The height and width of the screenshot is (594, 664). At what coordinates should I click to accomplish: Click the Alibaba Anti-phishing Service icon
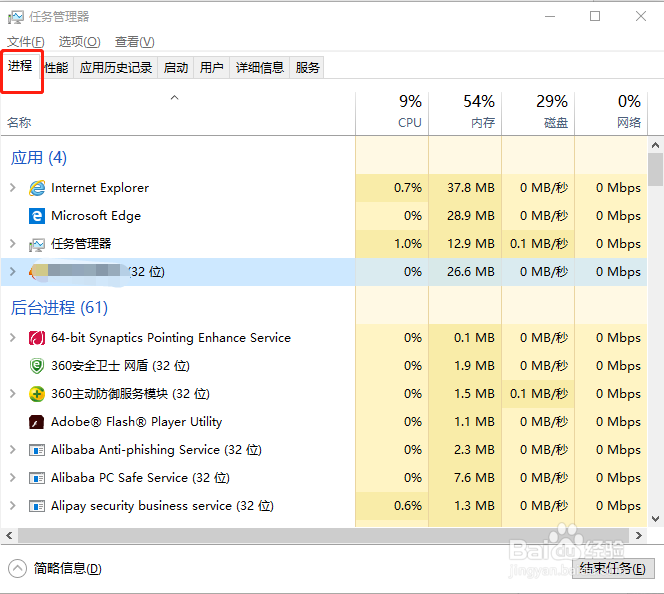pos(37,450)
